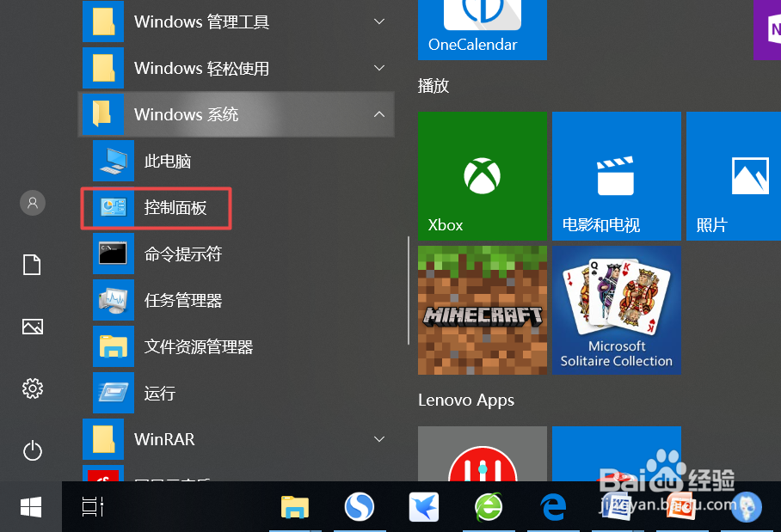Open the Windows Start button
The image size is (781, 532).
click(x=31, y=507)
